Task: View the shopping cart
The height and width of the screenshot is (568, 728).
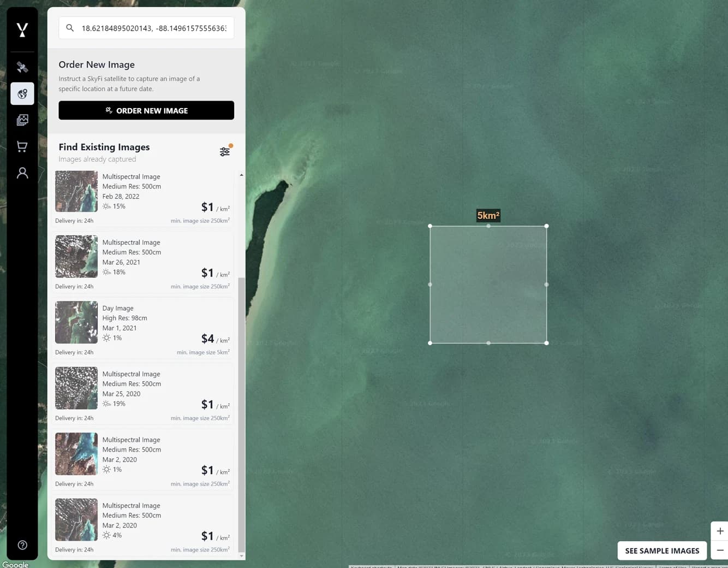Action: point(22,146)
